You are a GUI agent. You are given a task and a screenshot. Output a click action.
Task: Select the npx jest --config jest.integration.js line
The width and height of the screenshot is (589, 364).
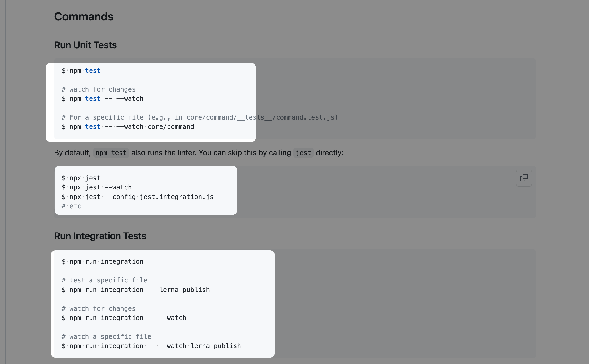tap(137, 197)
